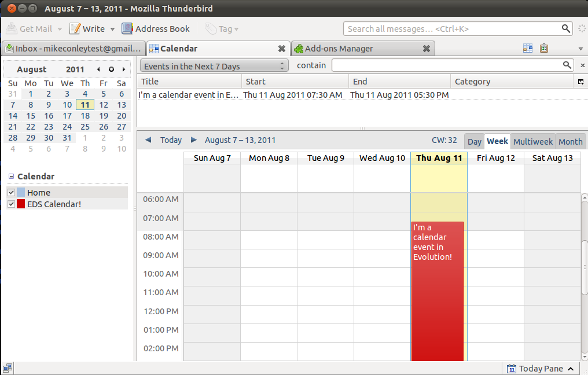Open the column picker icon
This screenshot has height=375, width=588.
580,82
